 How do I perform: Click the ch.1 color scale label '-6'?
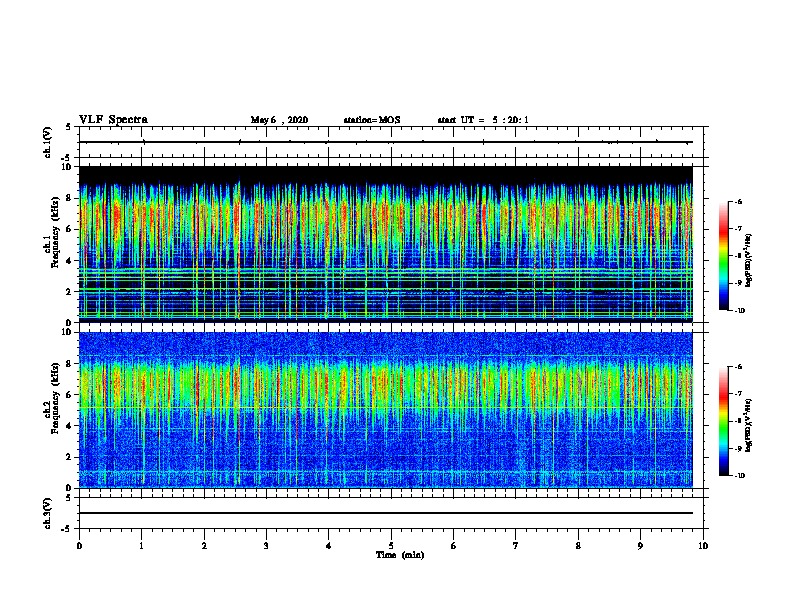(738, 201)
